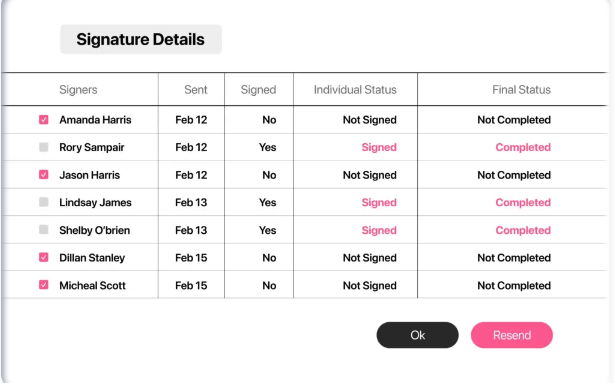Image resolution: width=614 pixels, height=383 pixels.
Task: Click the Signature Details title label
Action: coord(141,39)
